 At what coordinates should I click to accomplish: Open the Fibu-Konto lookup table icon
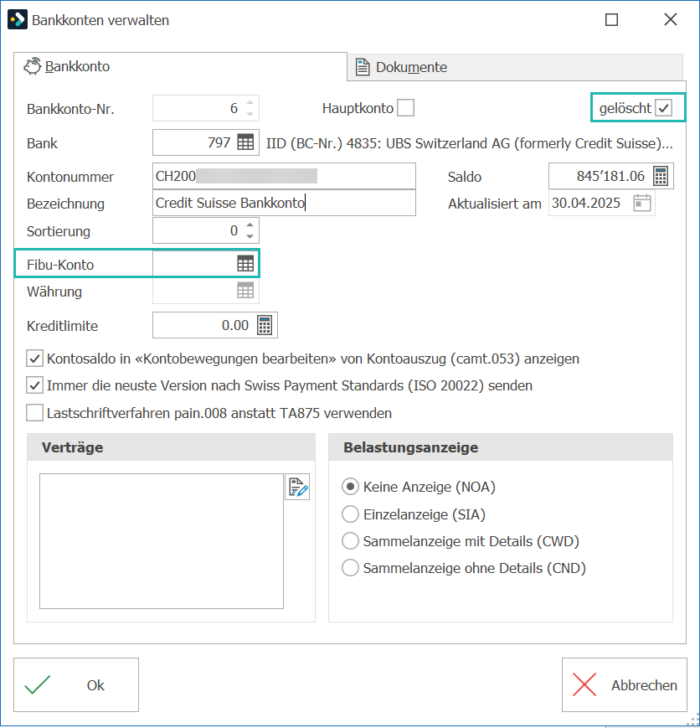pyautogui.click(x=245, y=264)
